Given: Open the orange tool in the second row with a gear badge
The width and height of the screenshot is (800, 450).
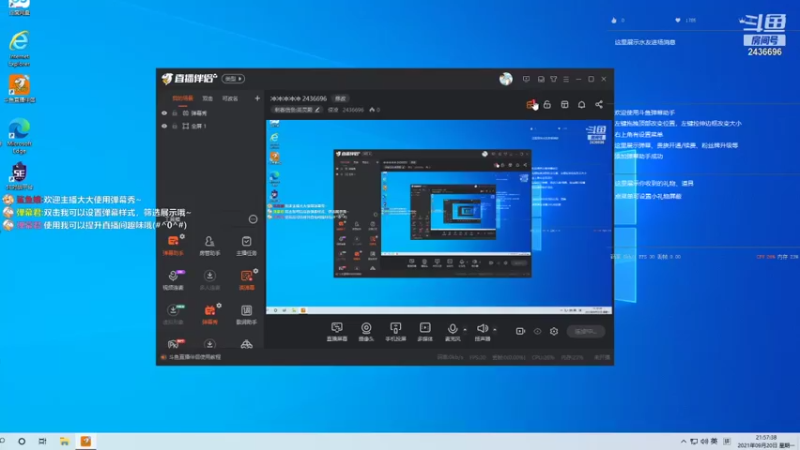Looking at the screenshot, I should [246, 280].
